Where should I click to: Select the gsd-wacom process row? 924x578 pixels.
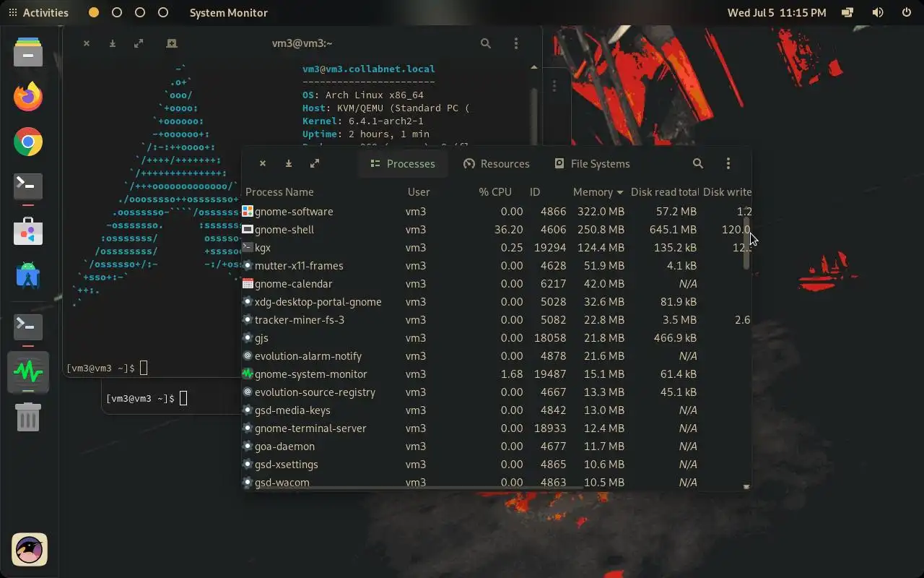(497, 482)
